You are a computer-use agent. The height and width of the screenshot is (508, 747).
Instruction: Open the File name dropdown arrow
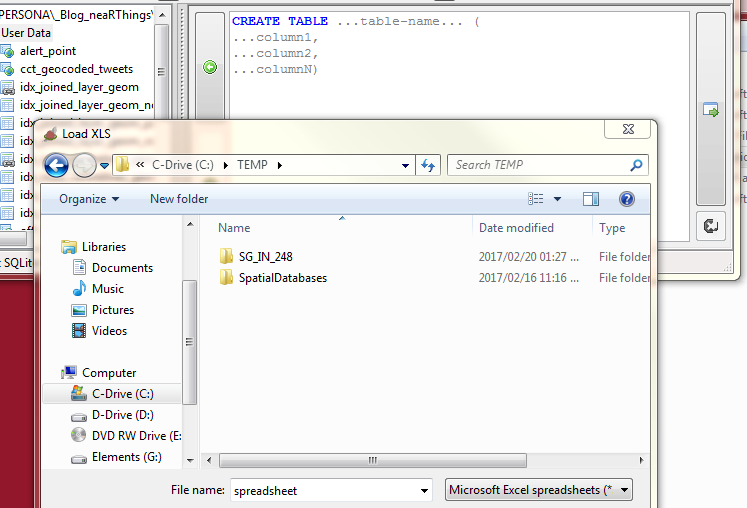(424, 490)
